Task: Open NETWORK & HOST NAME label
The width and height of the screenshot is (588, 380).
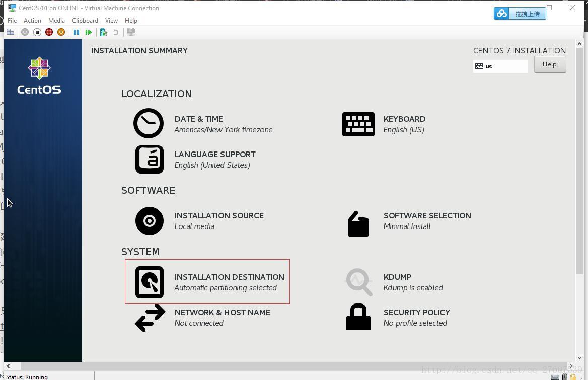Action: coord(222,312)
